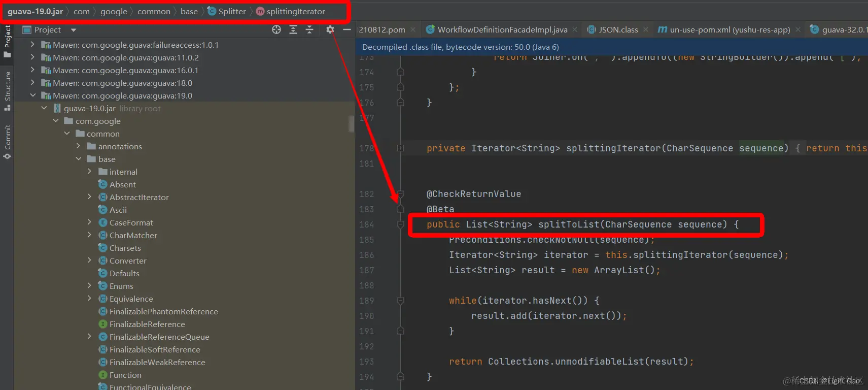Expand FinalizableReferenceQueue class node
The height and width of the screenshot is (390, 868).
90,337
